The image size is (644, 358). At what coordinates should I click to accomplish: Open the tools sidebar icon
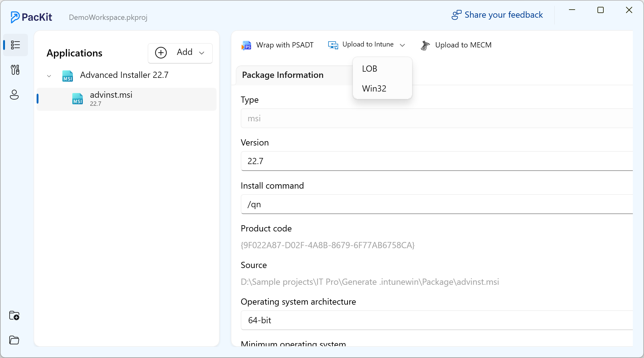15,70
